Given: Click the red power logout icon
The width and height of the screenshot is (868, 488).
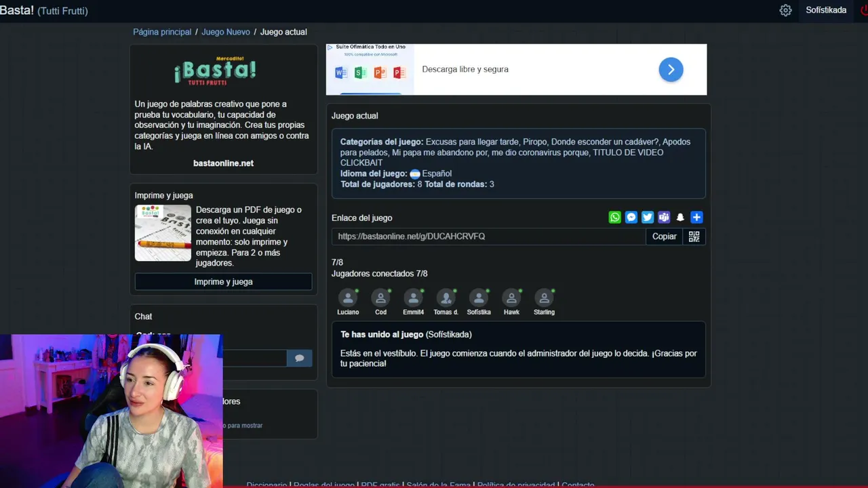Looking at the screenshot, I should [x=864, y=10].
